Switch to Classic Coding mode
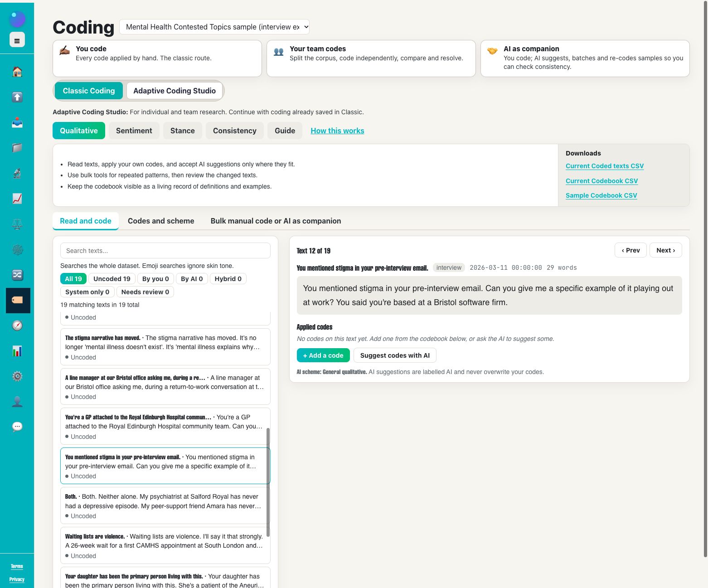 [89, 91]
